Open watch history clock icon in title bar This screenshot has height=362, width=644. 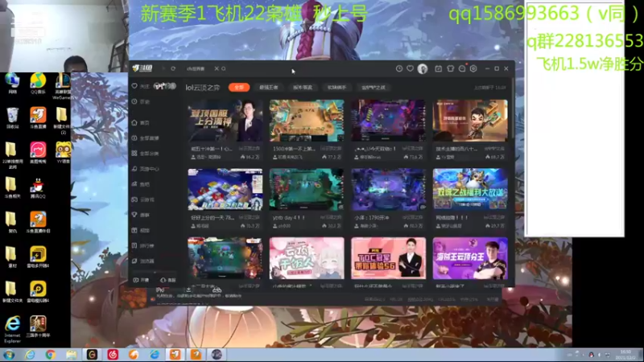point(398,68)
